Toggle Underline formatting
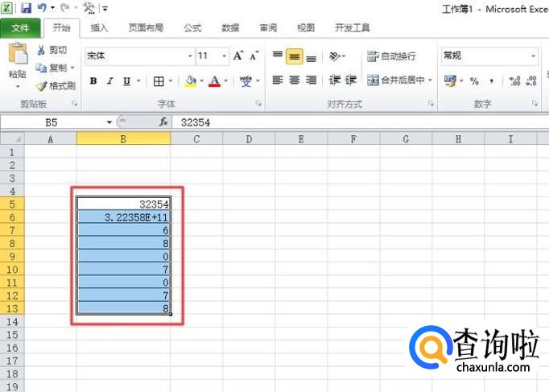Viewport: 549px width, 392px height. pyautogui.click(x=126, y=81)
